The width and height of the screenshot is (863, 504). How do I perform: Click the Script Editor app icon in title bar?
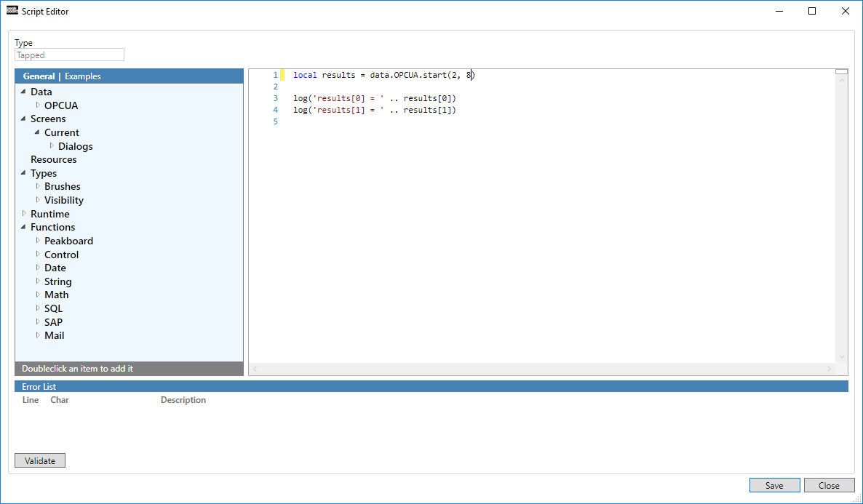pos(12,11)
